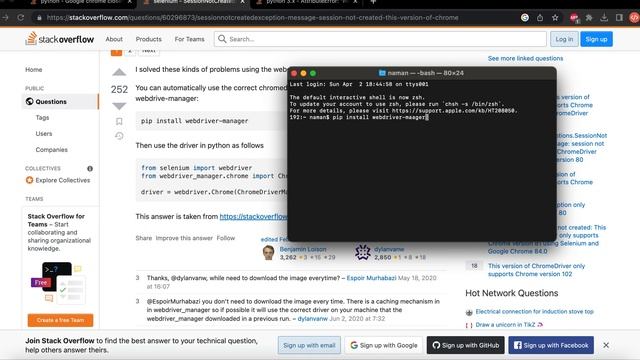Select Questions in sidebar
Viewport: 640px width, 360px height.
click(60, 102)
